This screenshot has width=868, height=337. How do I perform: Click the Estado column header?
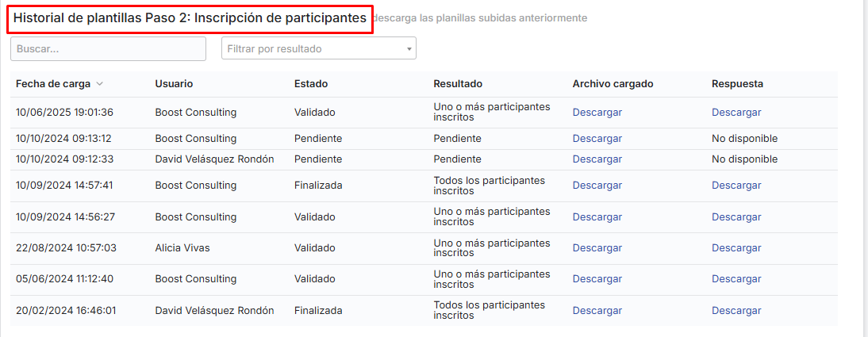point(311,84)
